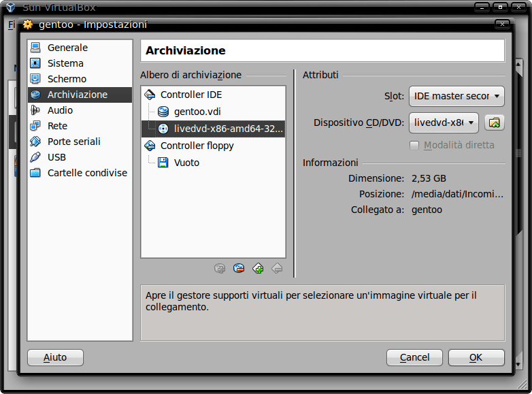Select Controller floppy in storage tree
This screenshot has height=394, width=532.
click(x=197, y=146)
